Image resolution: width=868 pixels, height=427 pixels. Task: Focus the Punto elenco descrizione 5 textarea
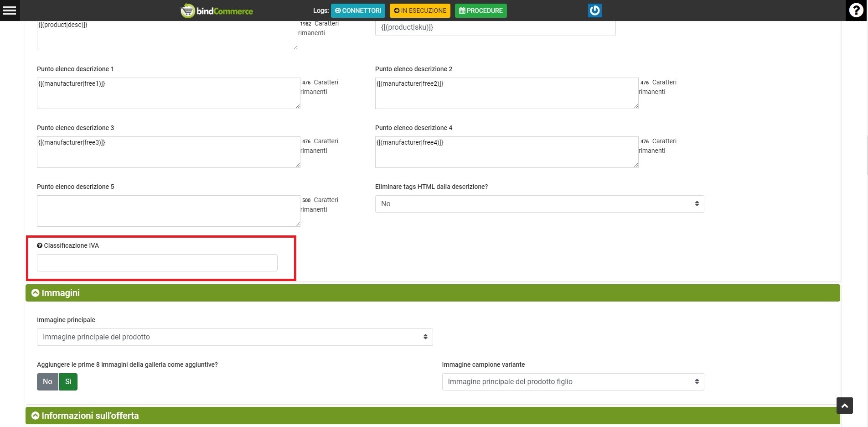[x=168, y=211]
